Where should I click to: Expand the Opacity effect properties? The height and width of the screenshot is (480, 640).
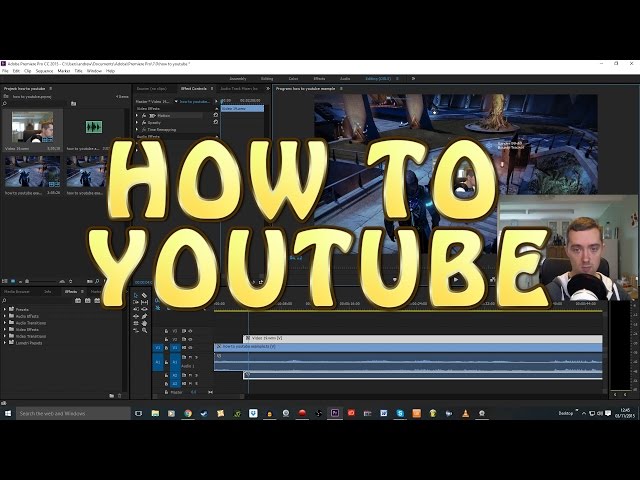[137, 122]
